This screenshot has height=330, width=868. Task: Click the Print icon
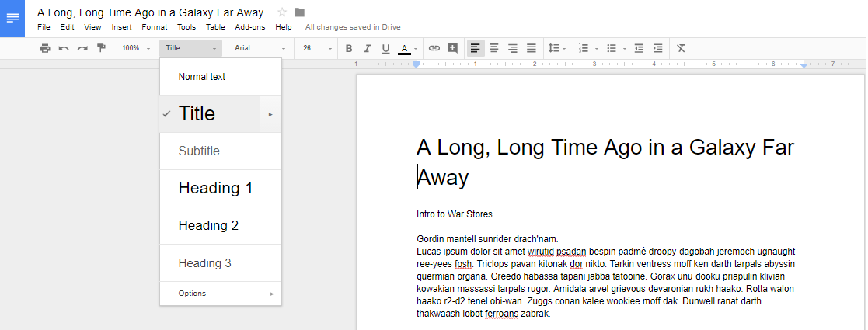tap(45, 48)
